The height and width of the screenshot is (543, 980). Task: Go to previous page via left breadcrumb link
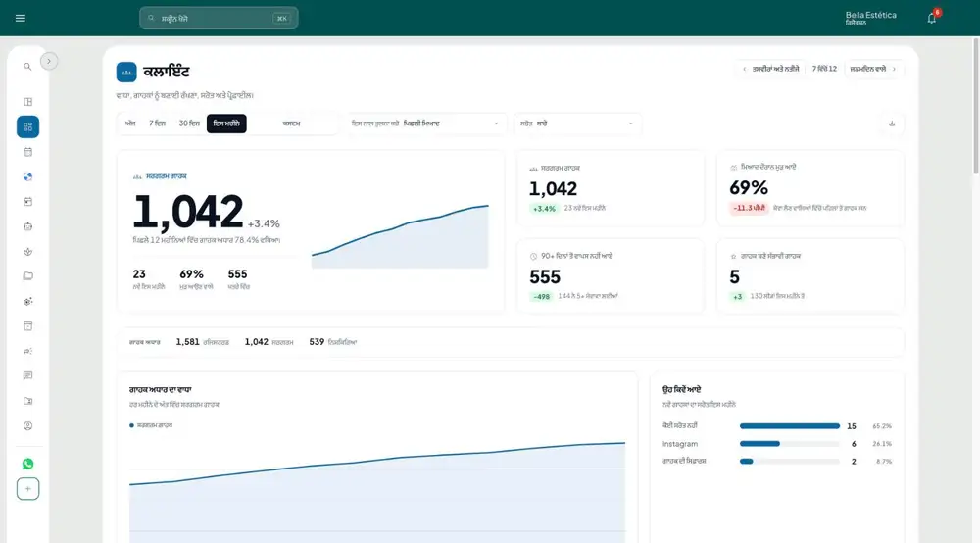(771, 69)
